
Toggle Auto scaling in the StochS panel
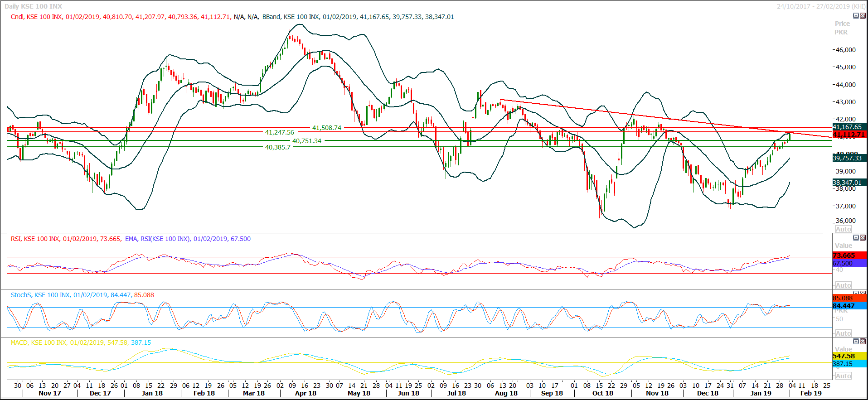pos(843,333)
